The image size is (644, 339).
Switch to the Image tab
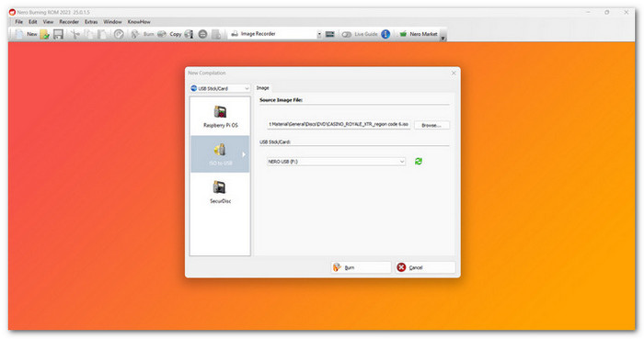[262, 88]
